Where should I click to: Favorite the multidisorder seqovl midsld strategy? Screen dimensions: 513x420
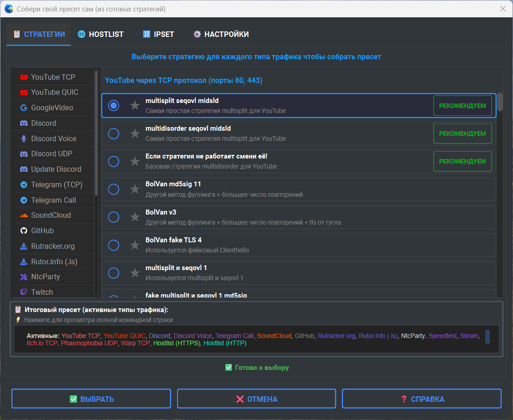(135, 133)
